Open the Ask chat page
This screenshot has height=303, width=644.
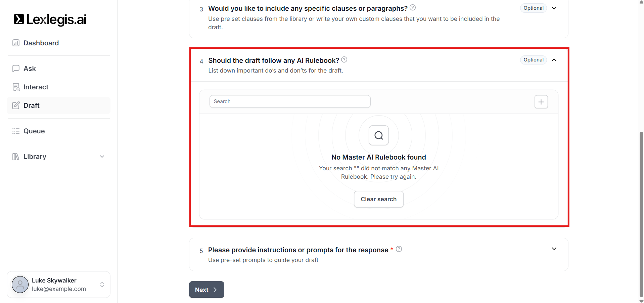pos(30,69)
